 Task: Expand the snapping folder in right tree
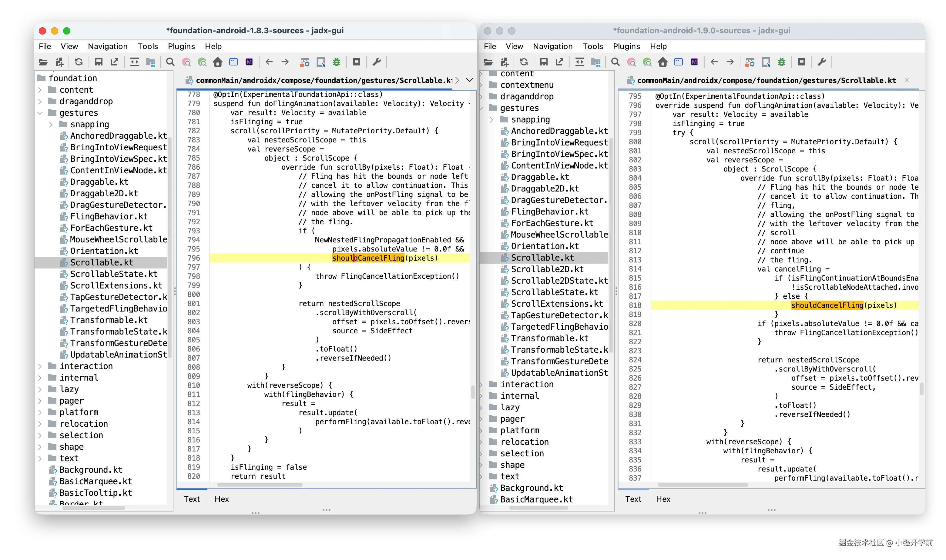(x=492, y=119)
